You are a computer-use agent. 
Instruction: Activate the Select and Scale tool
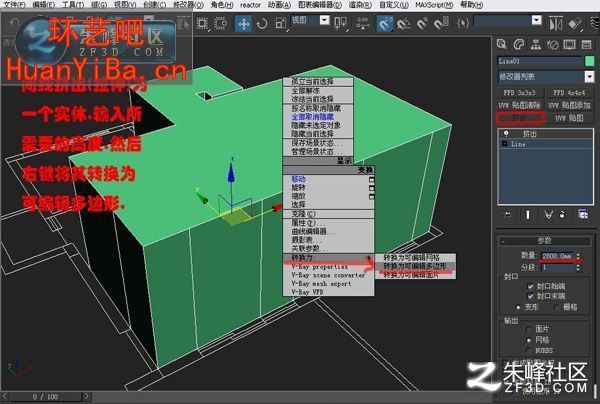tap(280, 24)
